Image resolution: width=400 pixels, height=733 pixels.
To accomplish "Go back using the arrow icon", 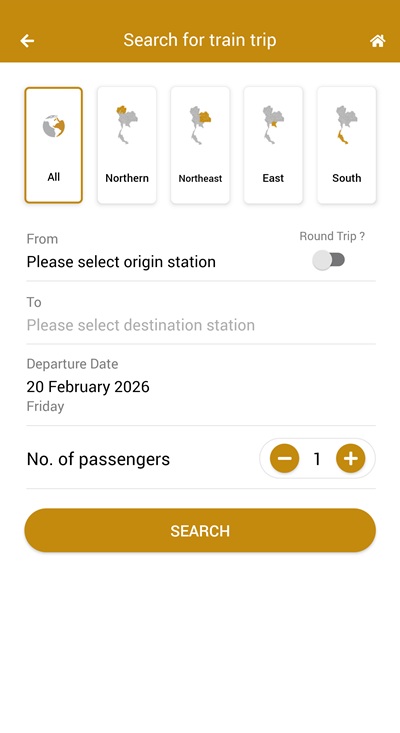I will [x=27, y=41].
